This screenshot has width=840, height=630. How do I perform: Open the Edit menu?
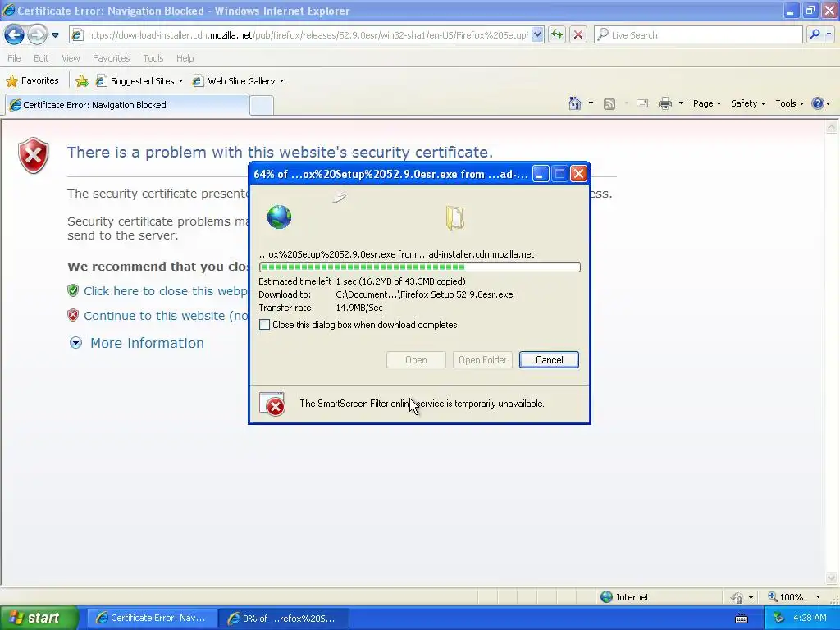(41, 58)
